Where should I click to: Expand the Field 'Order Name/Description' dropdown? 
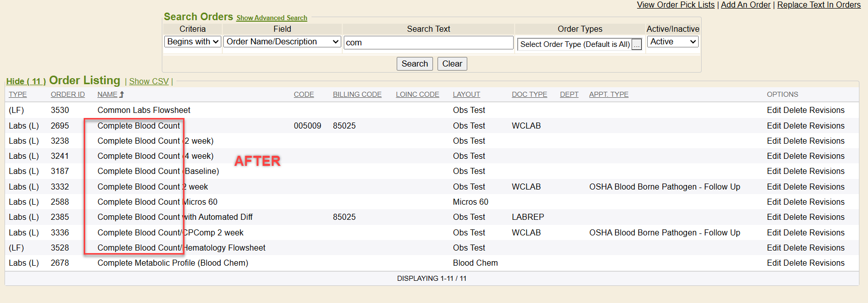point(282,42)
